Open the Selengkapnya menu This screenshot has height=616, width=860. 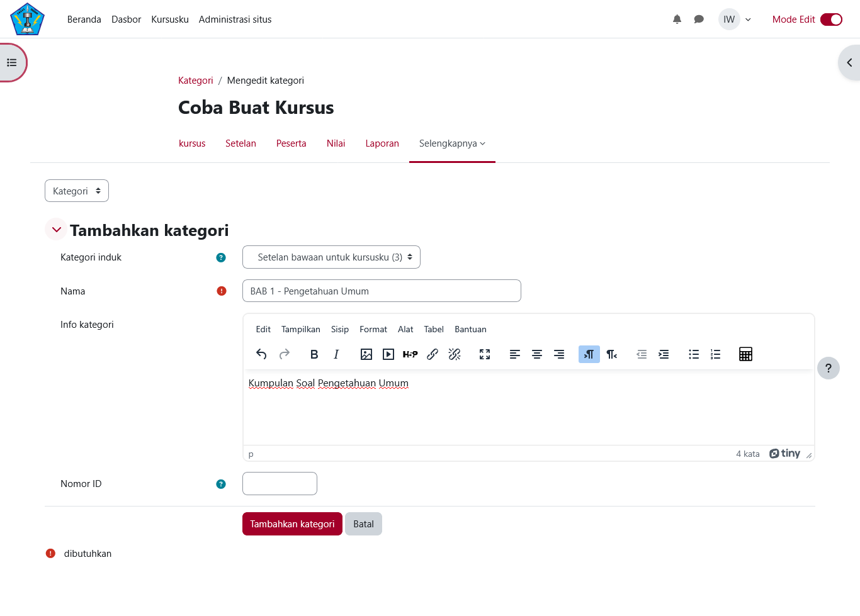coord(452,143)
